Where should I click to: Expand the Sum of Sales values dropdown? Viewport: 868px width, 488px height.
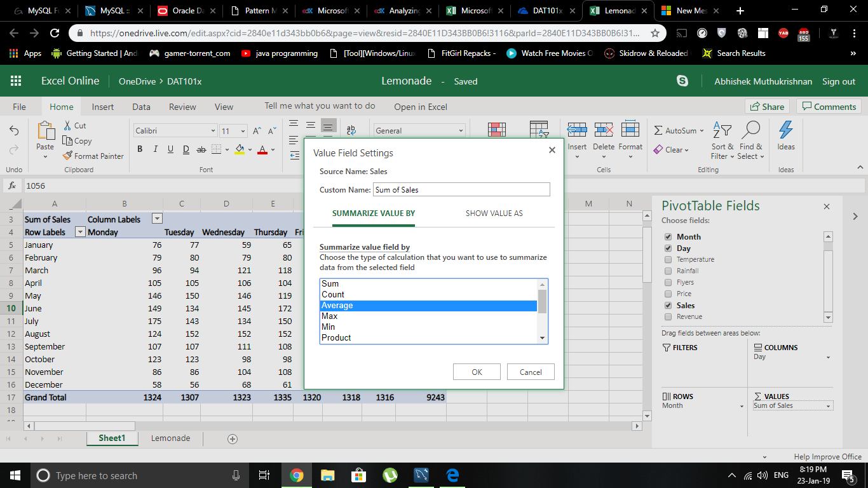(x=828, y=405)
